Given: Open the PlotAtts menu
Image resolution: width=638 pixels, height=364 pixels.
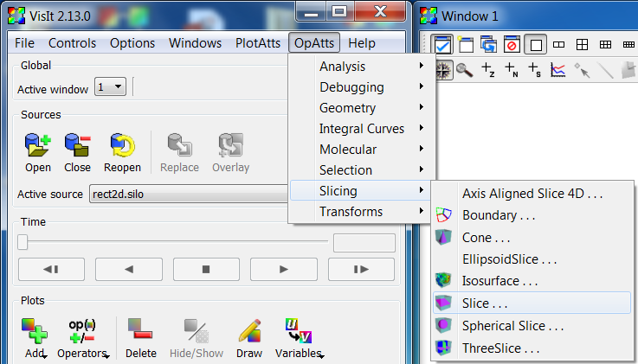Looking at the screenshot, I should (x=258, y=42).
